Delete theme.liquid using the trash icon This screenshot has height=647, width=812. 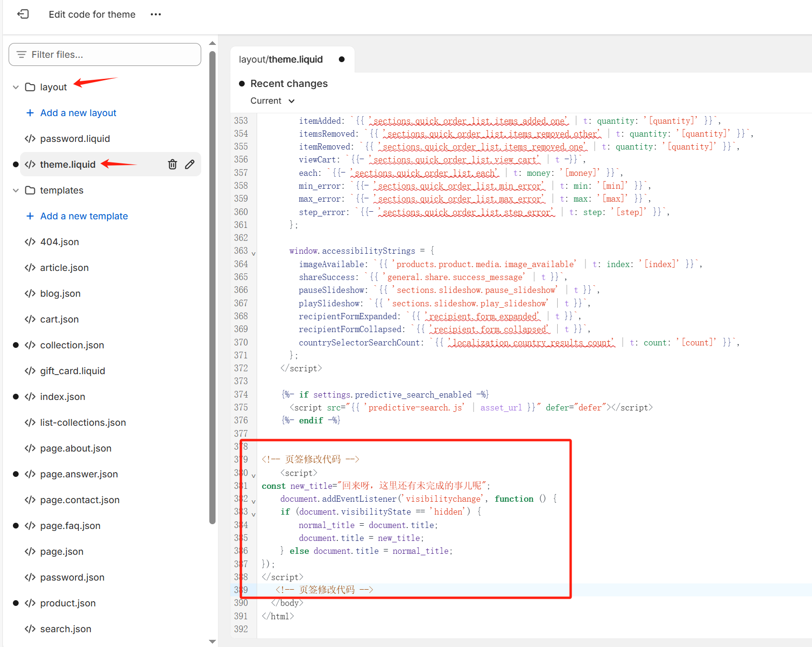pyautogui.click(x=173, y=164)
